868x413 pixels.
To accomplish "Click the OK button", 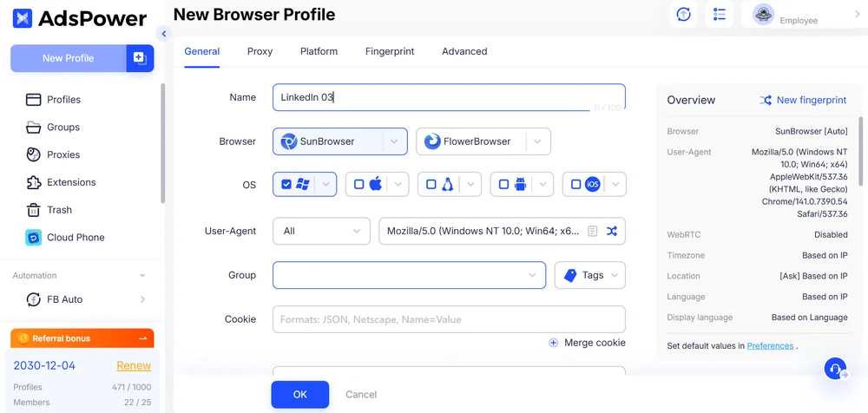I will [x=299, y=394].
